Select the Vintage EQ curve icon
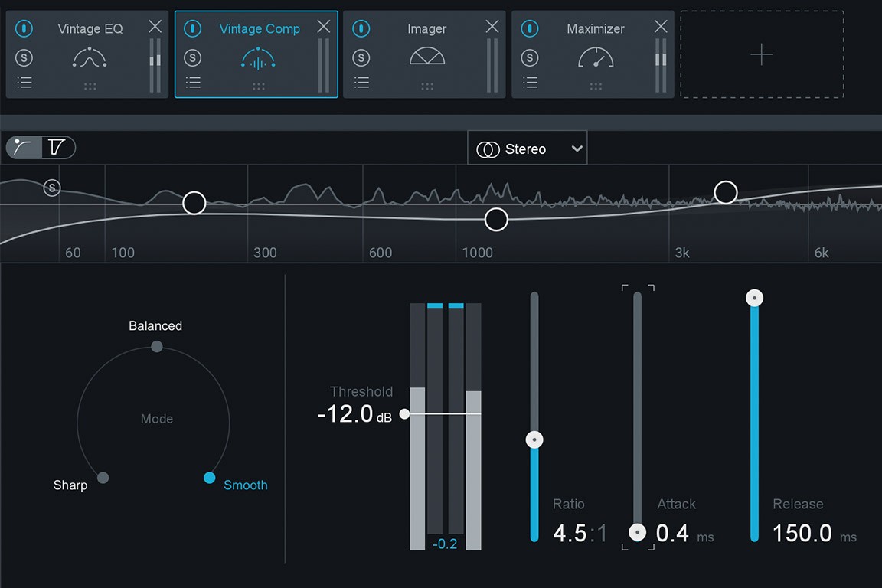The image size is (882, 588). (x=90, y=57)
